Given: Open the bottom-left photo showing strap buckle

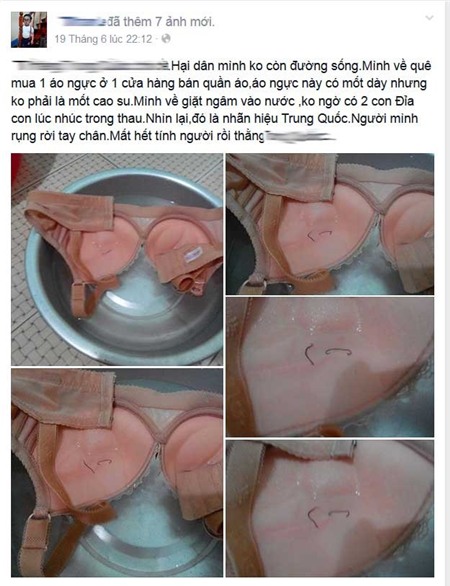Looking at the screenshot, I should point(117,473).
